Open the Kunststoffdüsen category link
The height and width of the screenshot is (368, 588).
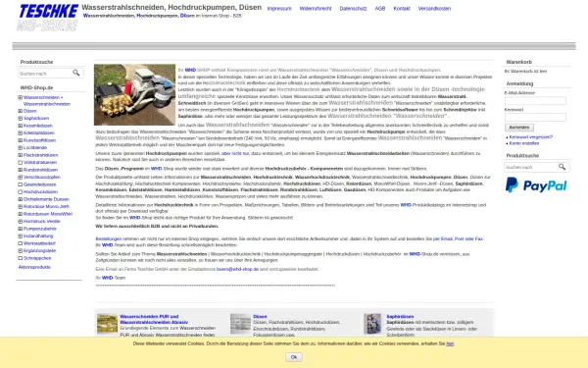pos(39,140)
